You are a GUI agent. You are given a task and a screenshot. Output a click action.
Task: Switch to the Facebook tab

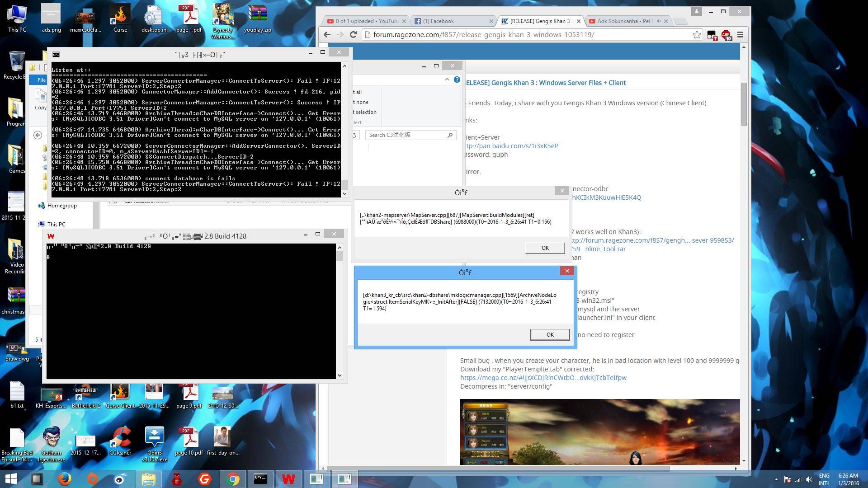[454, 21]
